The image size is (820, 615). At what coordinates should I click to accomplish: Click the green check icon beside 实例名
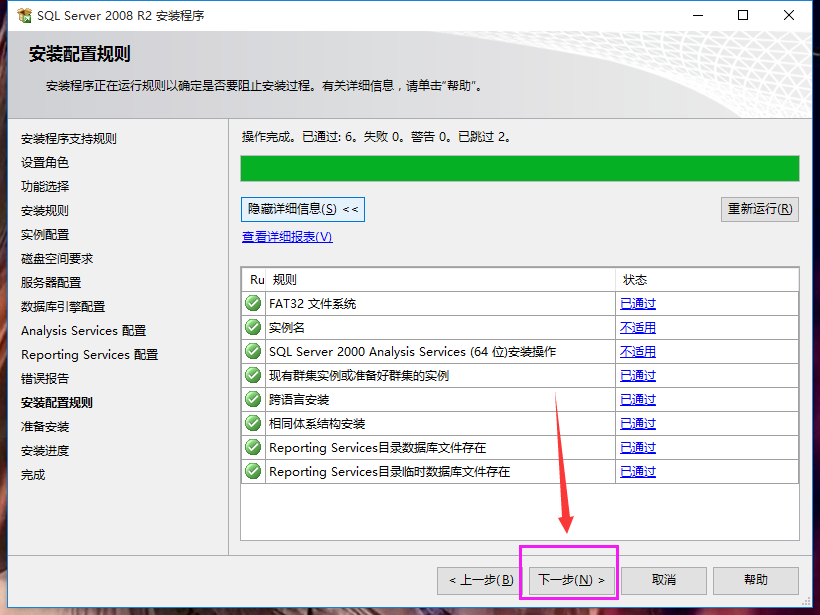coord(253,327)
